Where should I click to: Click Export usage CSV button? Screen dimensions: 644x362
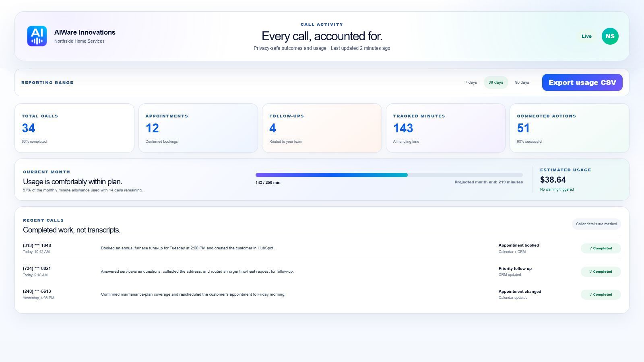tap(582, 82)
